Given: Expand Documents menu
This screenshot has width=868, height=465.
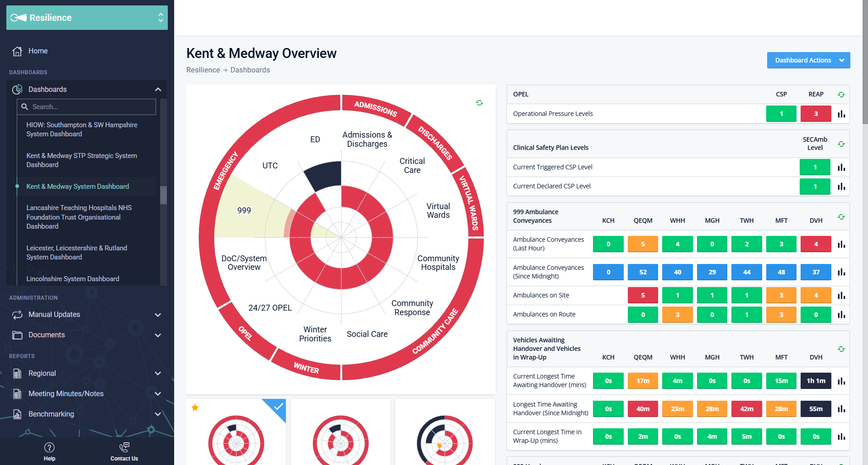Looking at the screenshot, I should pyautogui.click(x=158, y=336).
